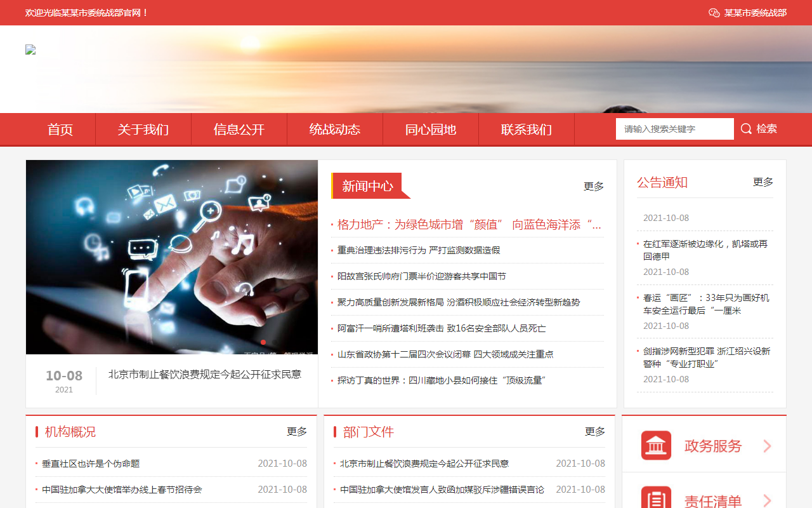
Task: Open the 政务服务 building icon
Action: [656, 446]
